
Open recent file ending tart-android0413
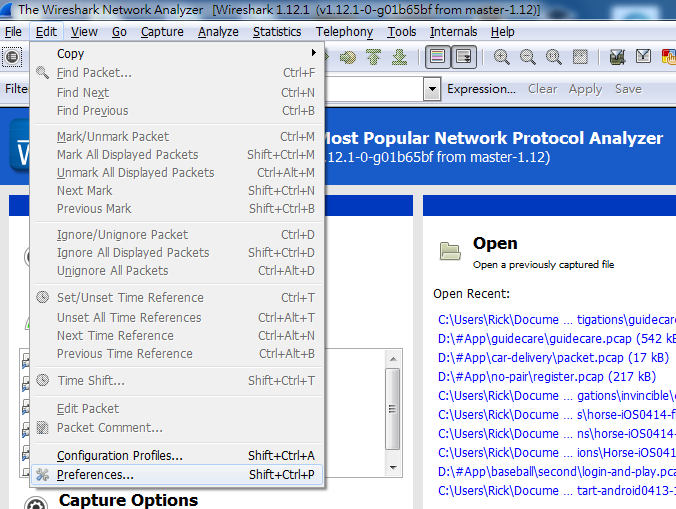click(x=557, y=490)
